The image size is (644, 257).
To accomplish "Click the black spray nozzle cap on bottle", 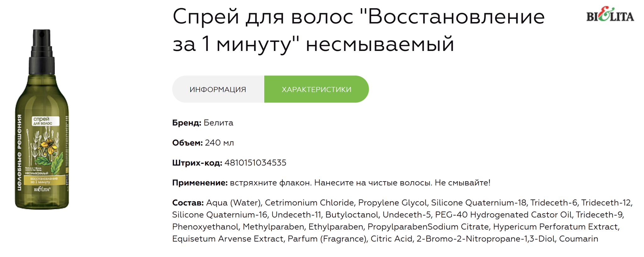I will point(42,52).
